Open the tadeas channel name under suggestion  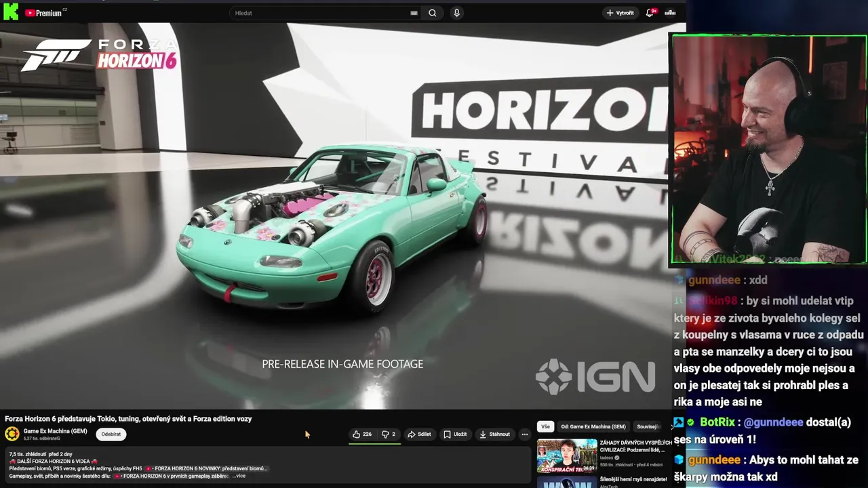[x=607, y=457]
